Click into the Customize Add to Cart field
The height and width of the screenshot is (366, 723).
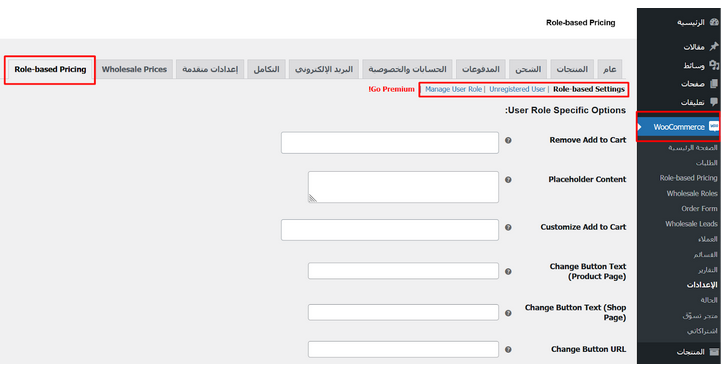(x=390, y=230)
